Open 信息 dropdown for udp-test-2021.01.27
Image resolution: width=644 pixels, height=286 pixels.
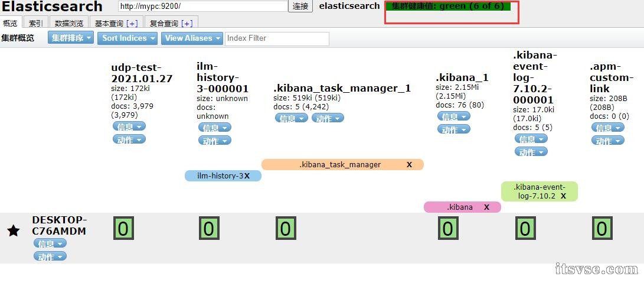pos(129,126)
